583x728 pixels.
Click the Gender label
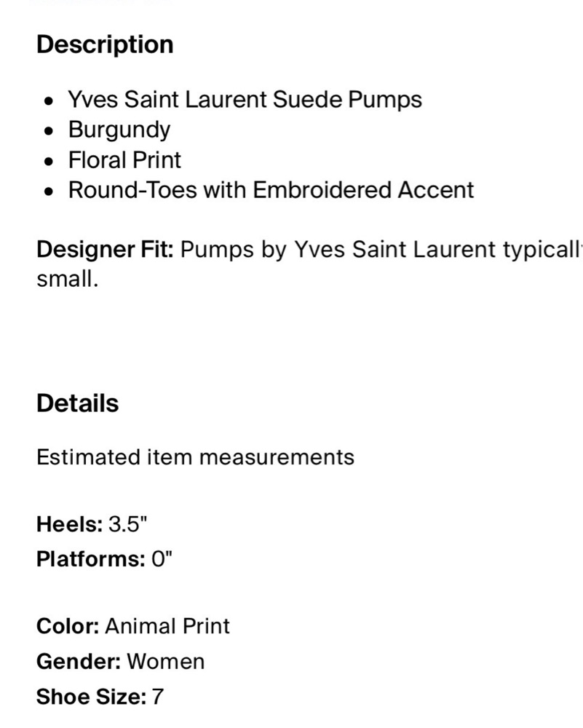(79, 661)
